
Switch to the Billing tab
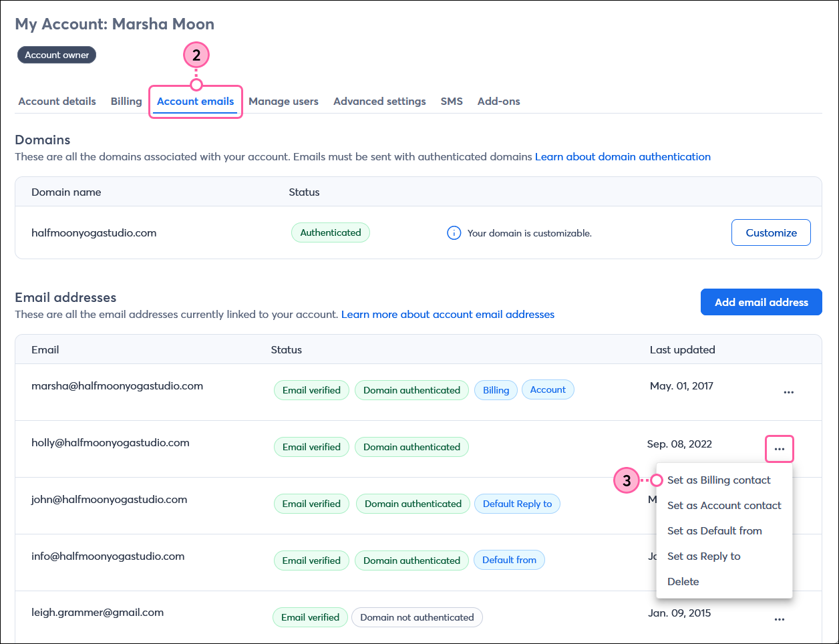tap(126, 102)
